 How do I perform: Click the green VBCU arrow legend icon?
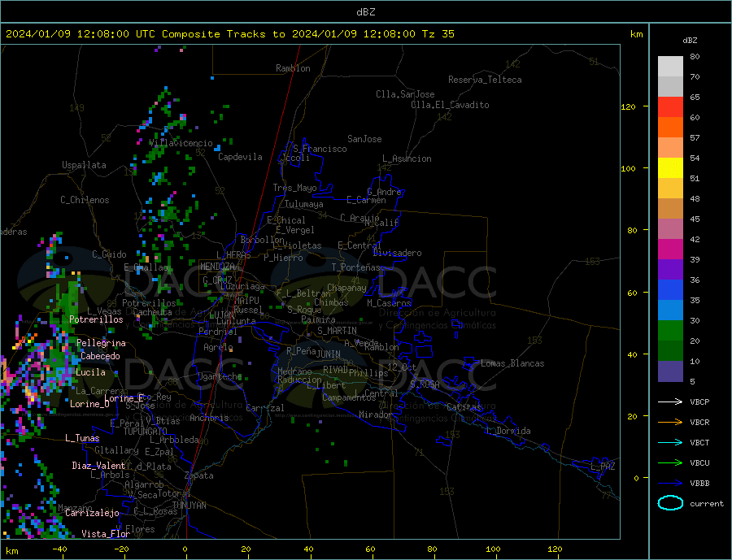coord(670,463)
